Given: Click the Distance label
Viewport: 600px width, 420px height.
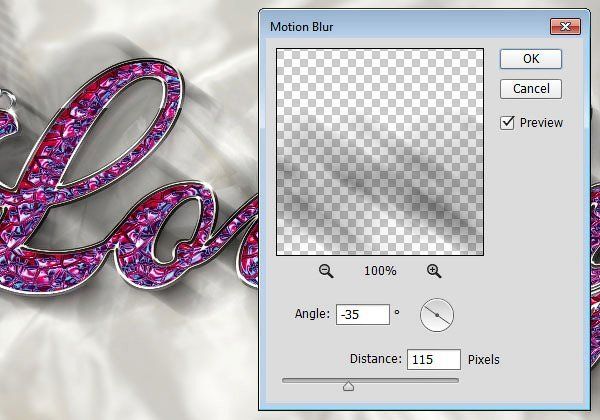Looking at the screenshot, I should click(375, 359).
